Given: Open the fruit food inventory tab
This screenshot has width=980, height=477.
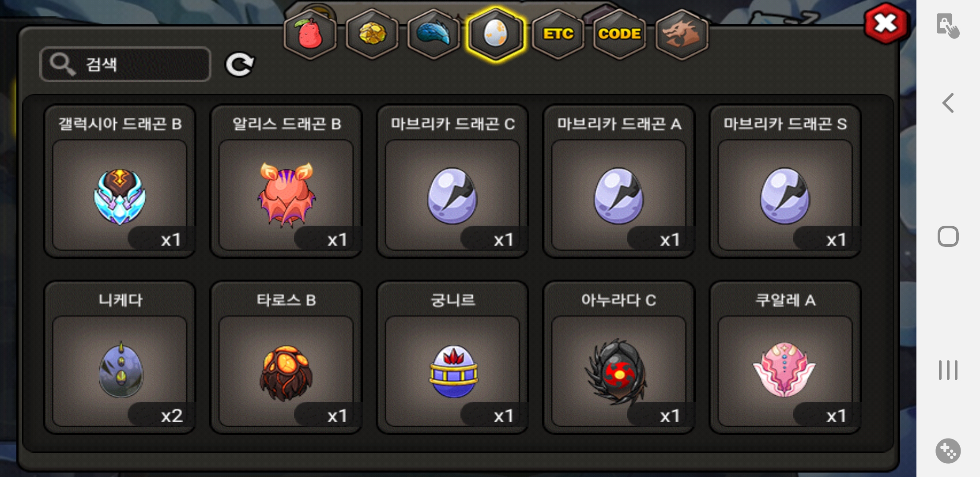Looking at the screenshot, I should coord(310,34).
